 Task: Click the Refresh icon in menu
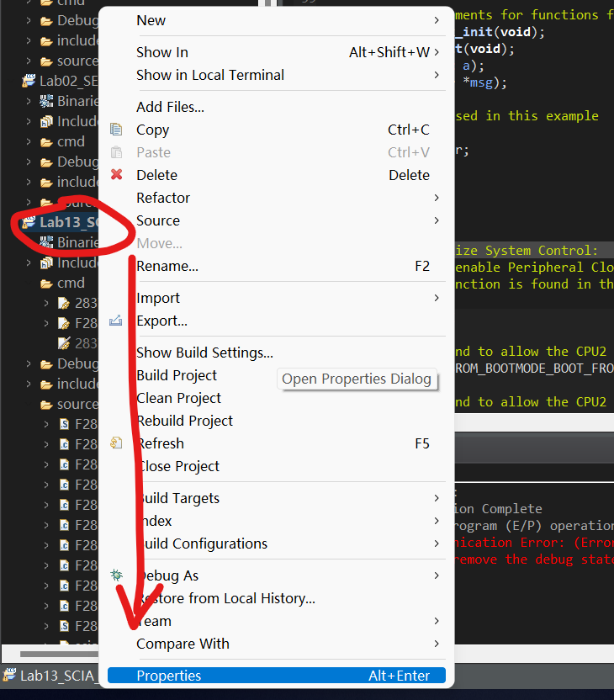tap(117, 443)
